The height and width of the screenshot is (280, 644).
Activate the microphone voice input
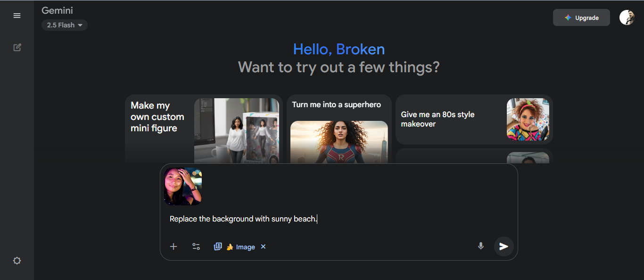point(481,246)
